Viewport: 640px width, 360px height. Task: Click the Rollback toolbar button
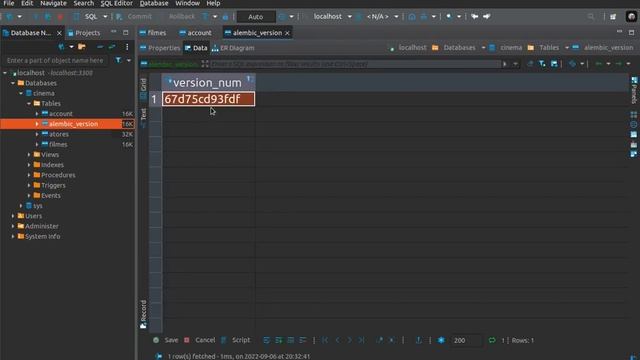coord(182,16)
